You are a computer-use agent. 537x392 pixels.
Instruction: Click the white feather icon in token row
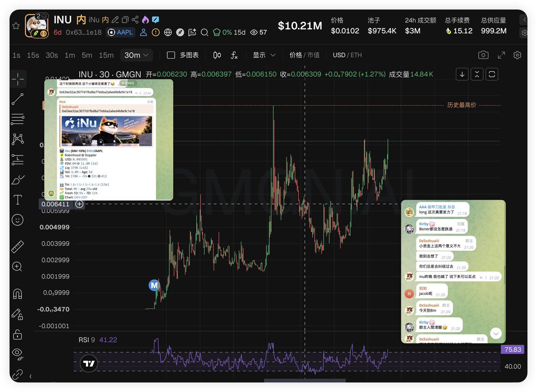[180, 32]
